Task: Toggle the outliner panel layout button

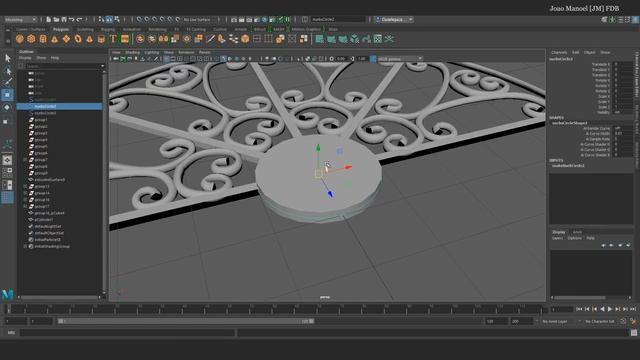Action: [x=7, y=198]
